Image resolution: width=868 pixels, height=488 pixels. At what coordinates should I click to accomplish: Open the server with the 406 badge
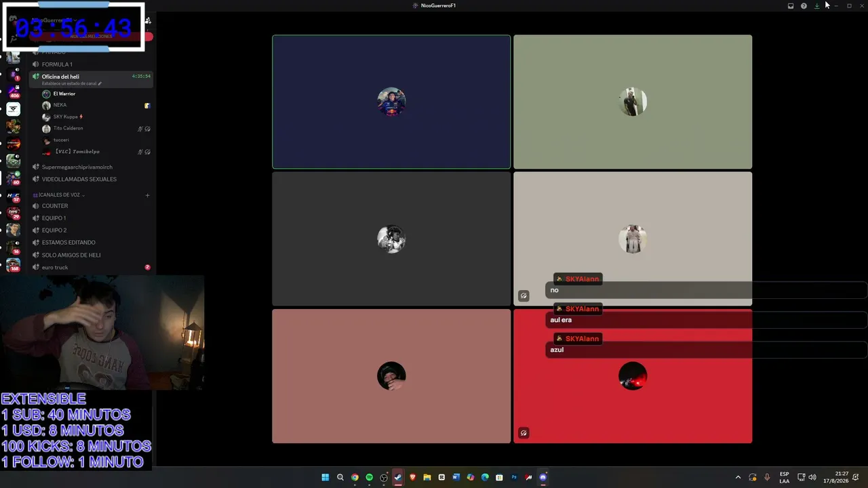[14, 91]
